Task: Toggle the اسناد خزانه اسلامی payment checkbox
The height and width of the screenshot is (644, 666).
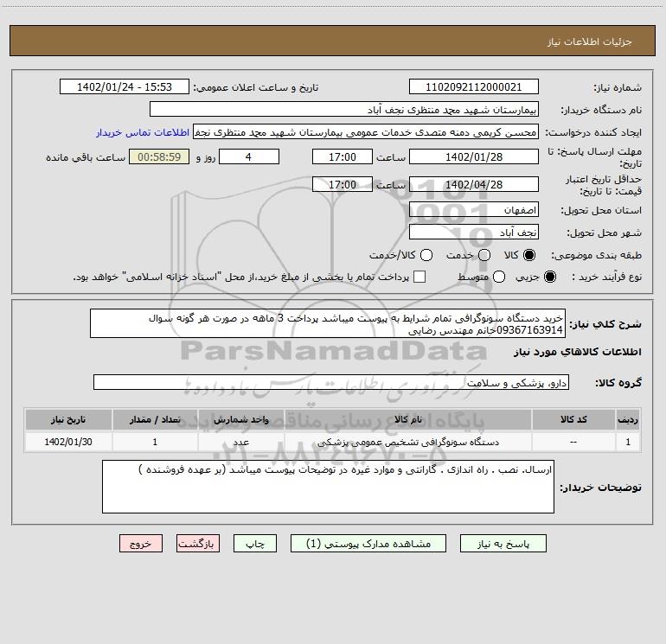Action: click(x=419, y=277)
